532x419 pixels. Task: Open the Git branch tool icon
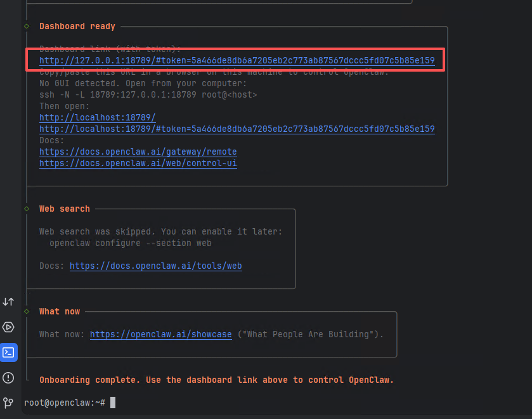(x=9, y=403)
